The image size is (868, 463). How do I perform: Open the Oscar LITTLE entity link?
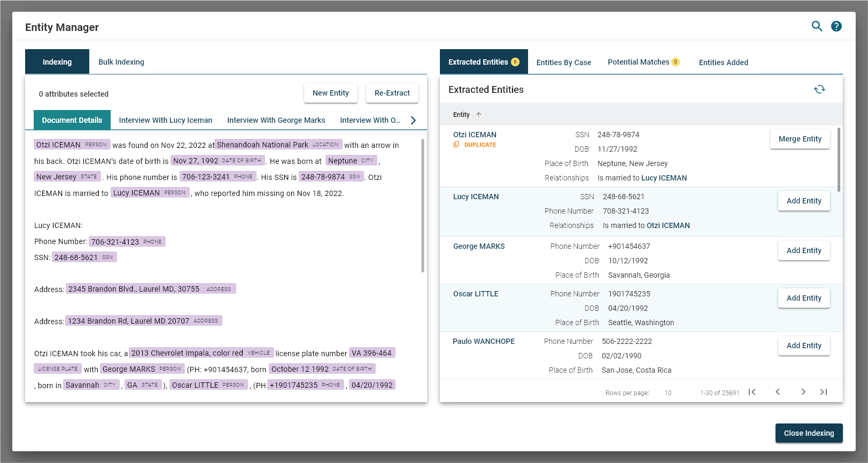(476, 294)
